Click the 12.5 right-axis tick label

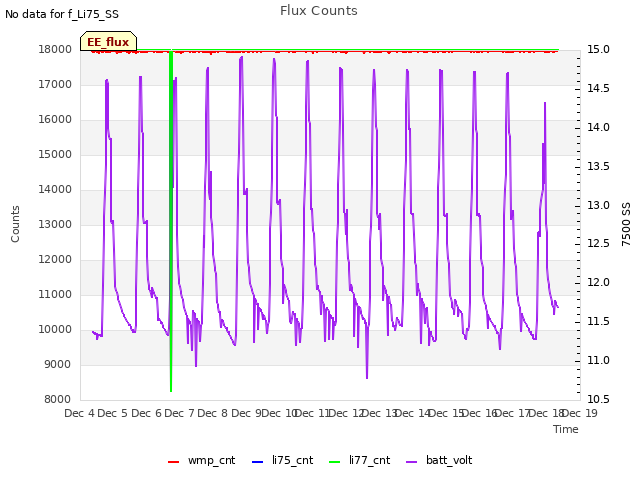coord(598,244)
